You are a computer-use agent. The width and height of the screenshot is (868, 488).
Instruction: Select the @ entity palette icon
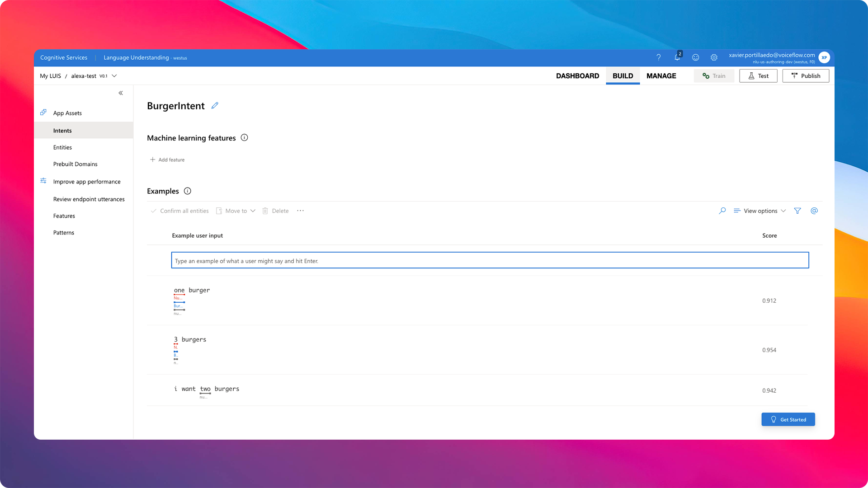[814, 211]
